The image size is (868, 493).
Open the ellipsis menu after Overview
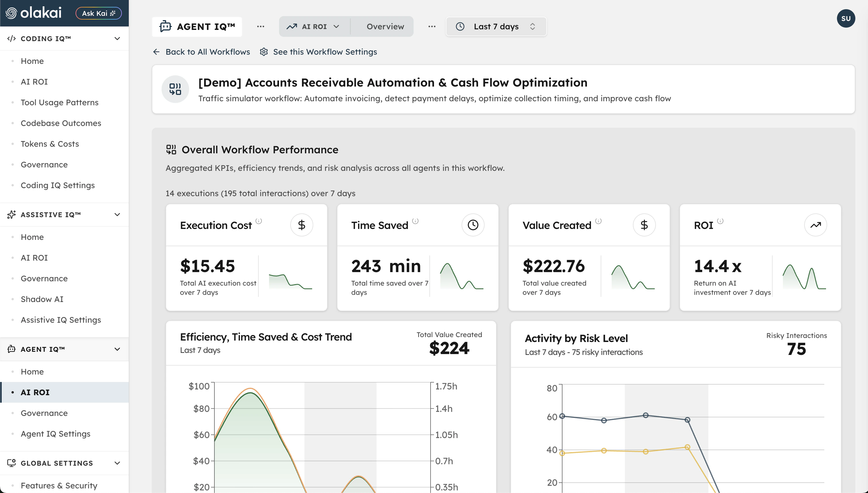click(x=432, y=26)
